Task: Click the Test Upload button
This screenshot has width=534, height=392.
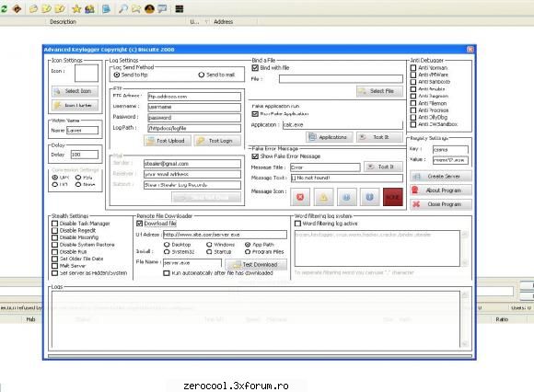Action: coord(168,141)
